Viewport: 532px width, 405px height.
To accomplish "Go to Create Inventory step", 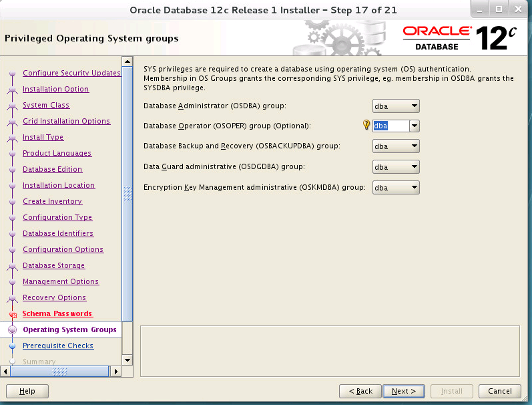I will tap(52, 201).
